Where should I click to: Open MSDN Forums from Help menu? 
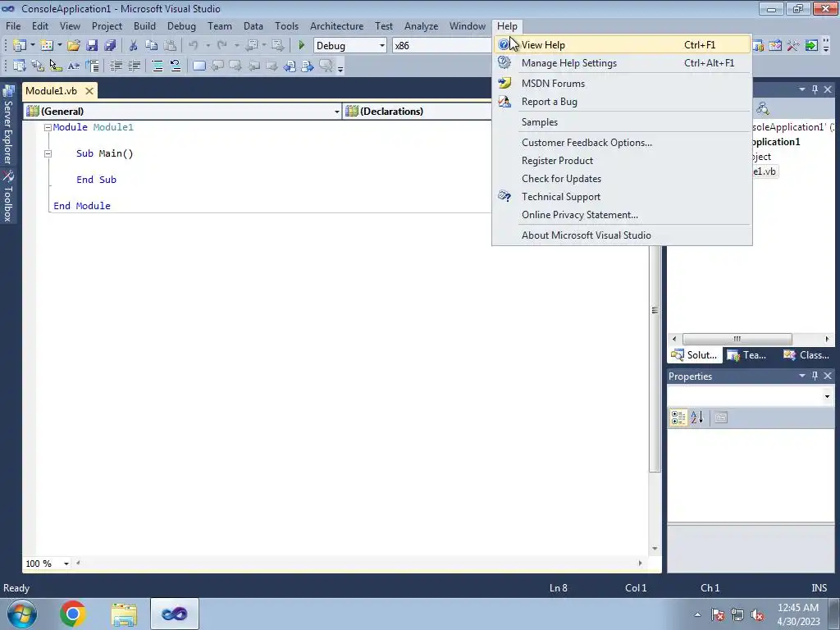(622, 84)
